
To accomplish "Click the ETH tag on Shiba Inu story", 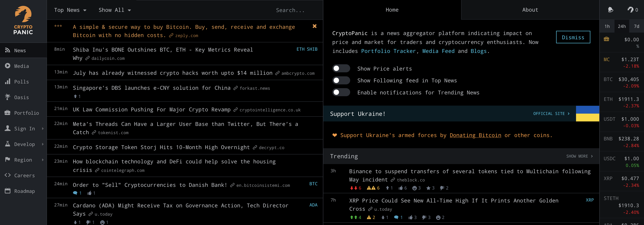I will [301, 49].
